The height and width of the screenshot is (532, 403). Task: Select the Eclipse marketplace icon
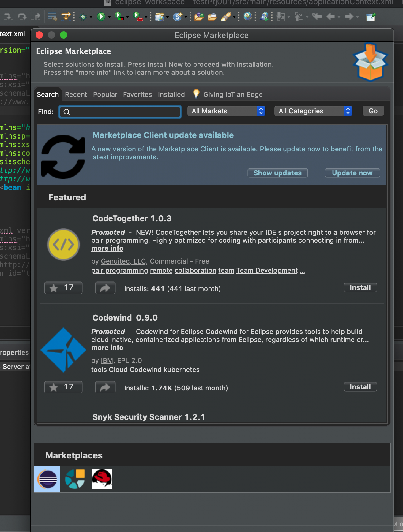47,479
